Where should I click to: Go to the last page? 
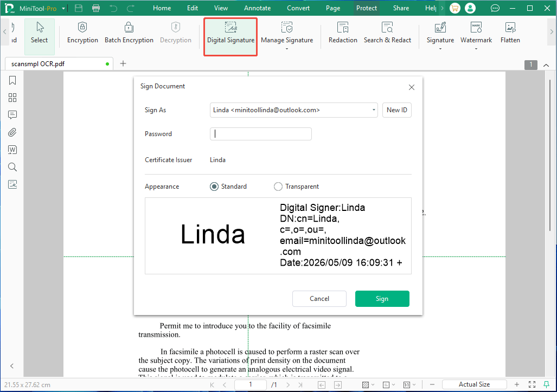300,384
